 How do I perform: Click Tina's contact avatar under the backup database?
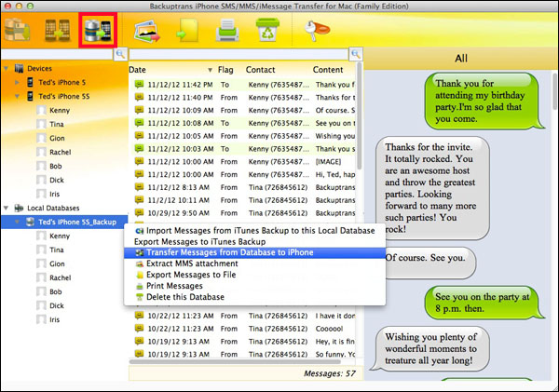coord(41,250)
